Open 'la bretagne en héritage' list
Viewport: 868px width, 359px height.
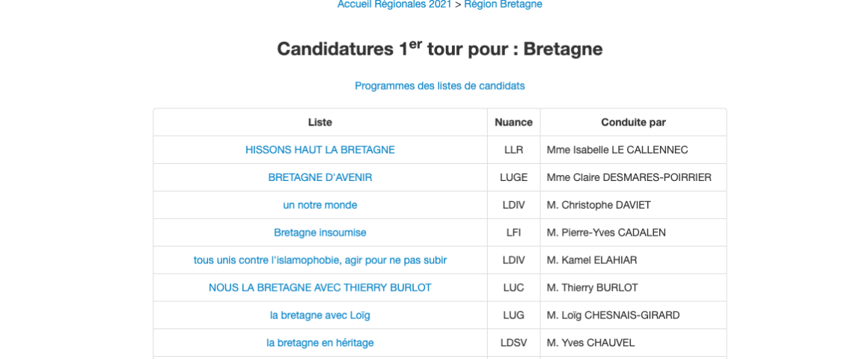(x=320, y=343)
